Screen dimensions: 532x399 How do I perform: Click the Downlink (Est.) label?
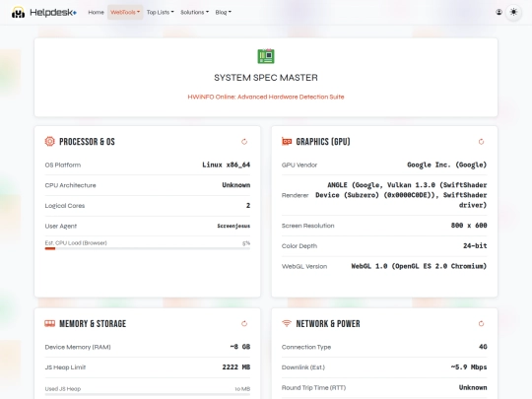tap(303, 367)
